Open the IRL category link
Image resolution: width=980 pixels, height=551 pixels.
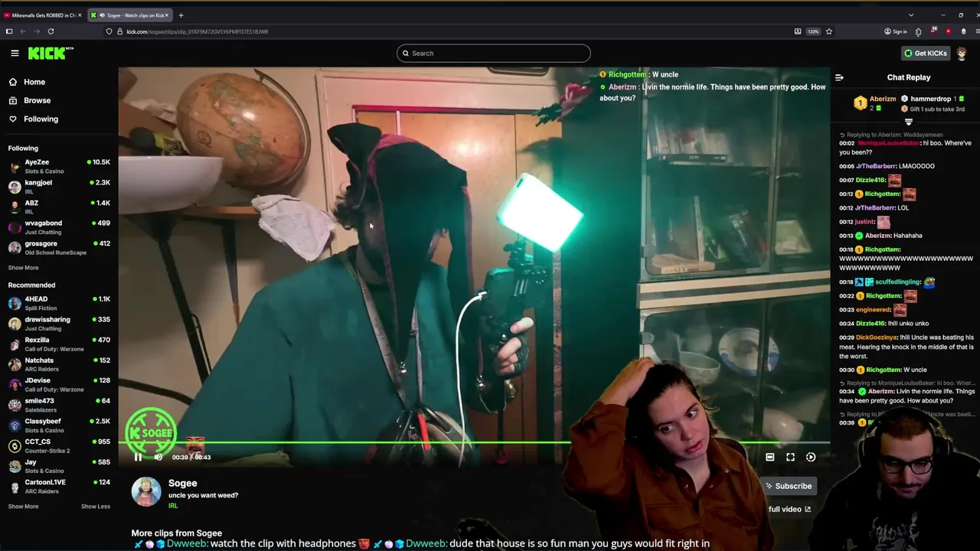173,506
